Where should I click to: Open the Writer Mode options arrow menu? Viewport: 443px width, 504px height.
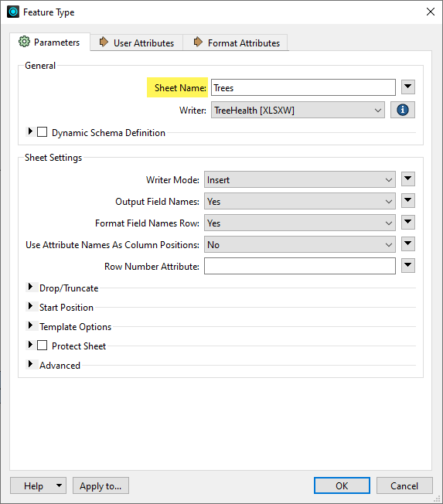pyautogui.click(x=408, y=179)
